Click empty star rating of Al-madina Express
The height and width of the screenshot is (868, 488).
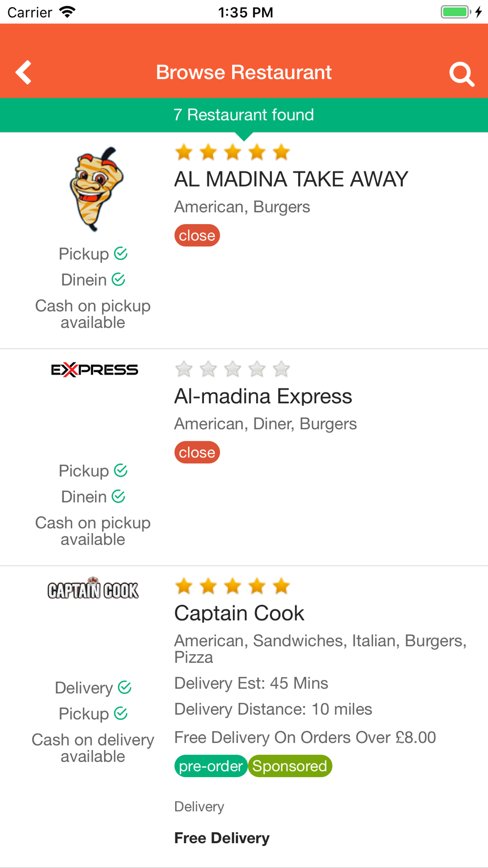232,369
